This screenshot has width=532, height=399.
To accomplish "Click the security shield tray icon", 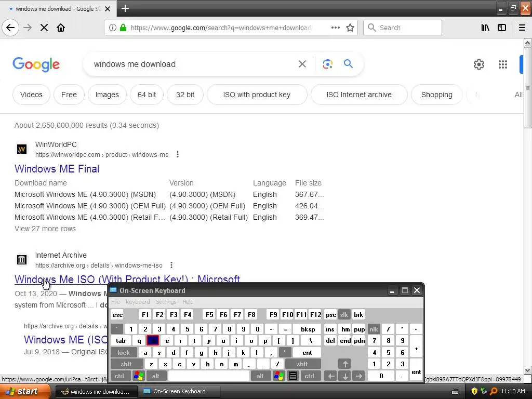I will [474, 392].
